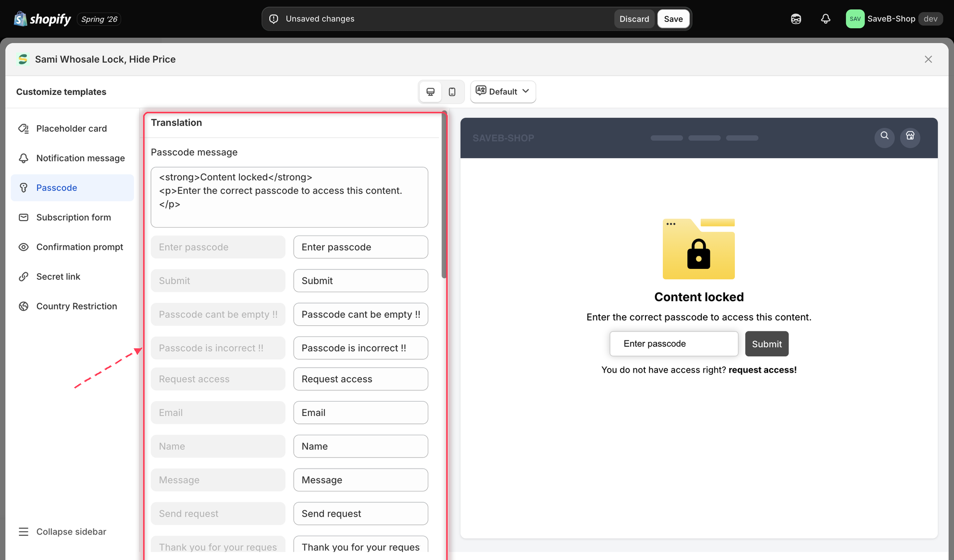Edit the Enter passcode translation field
954x560 pixels.
tap(361, 247)
